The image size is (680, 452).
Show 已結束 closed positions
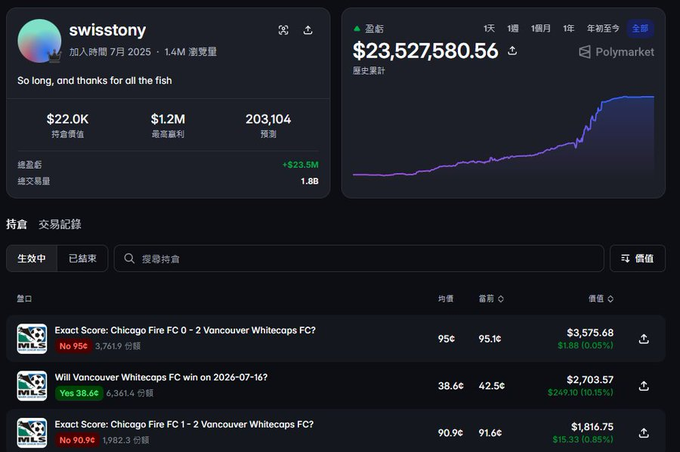point(82,259)
